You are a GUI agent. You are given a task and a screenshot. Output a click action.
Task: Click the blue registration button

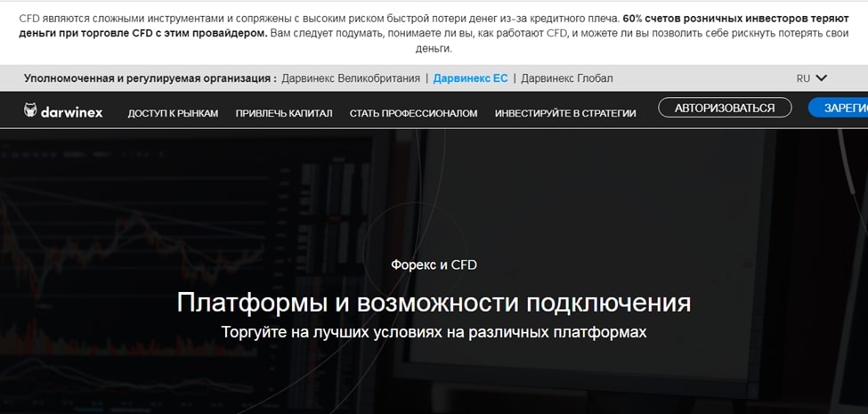click(x=838, y=108)
